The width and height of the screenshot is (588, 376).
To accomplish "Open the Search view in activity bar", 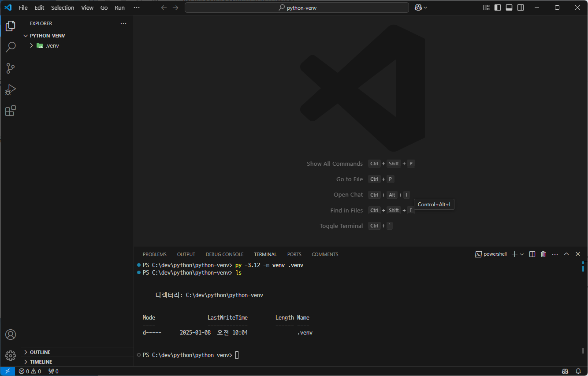I will pos(11,47).
